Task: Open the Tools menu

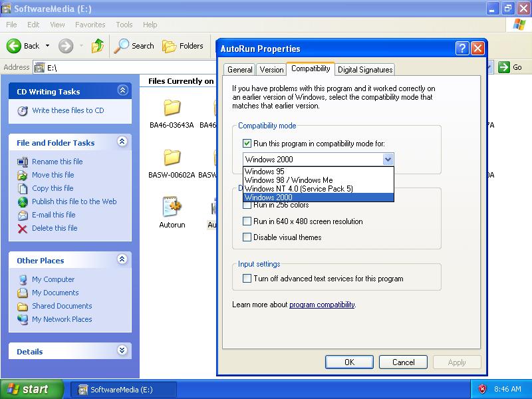Action: coord(124,25)
